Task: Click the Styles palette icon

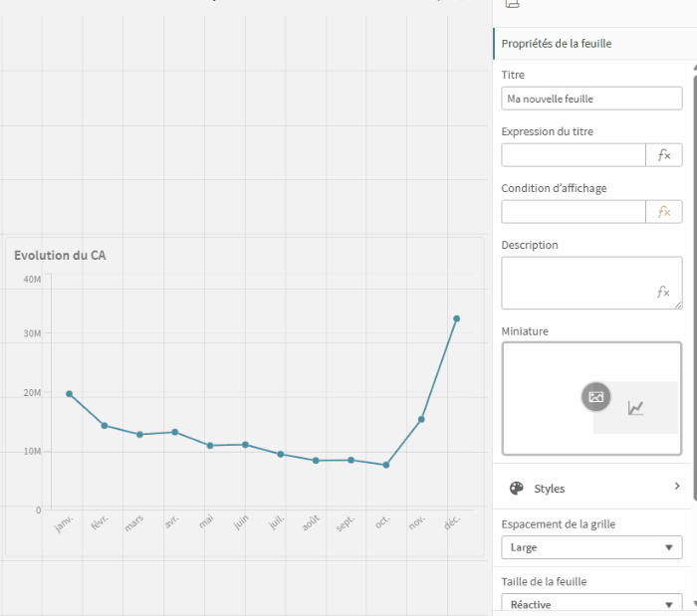Action: click(x=516, y=489)
